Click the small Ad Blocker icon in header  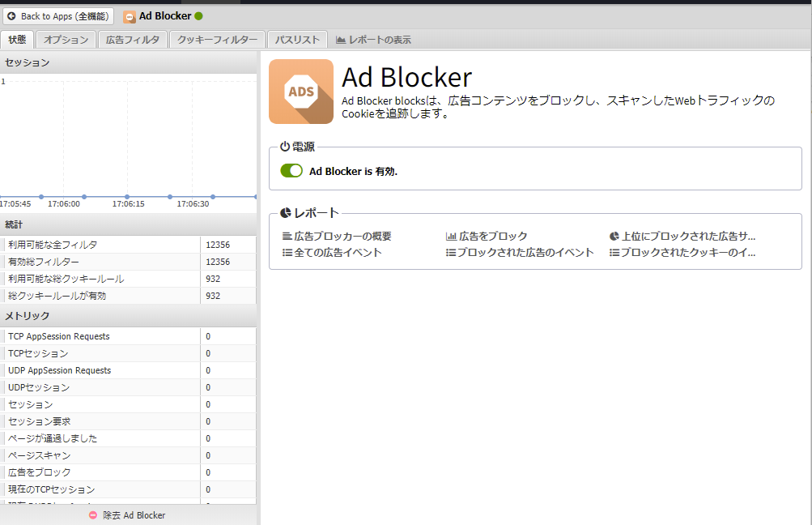130,16
